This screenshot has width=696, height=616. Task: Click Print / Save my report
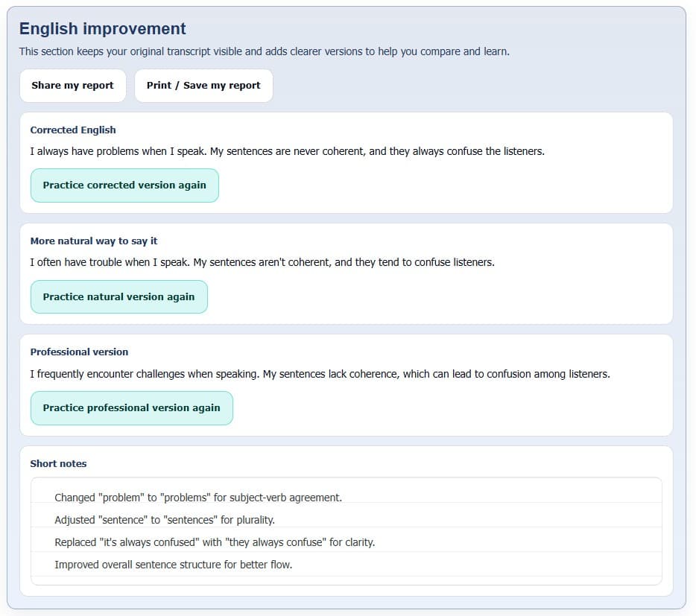203,85
